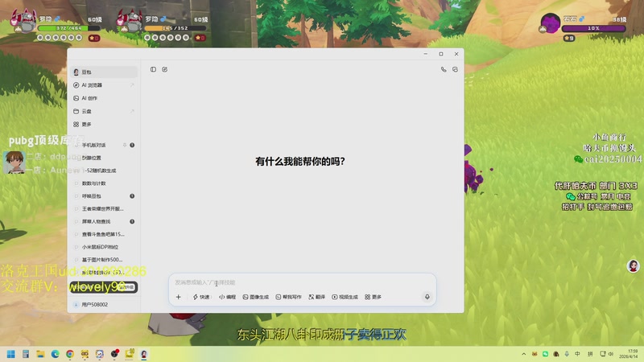Click the unread badge on 屏幕人物查找
Image resolution: width=644 pixels, height=362 pixels.
(x=132, y=221)
